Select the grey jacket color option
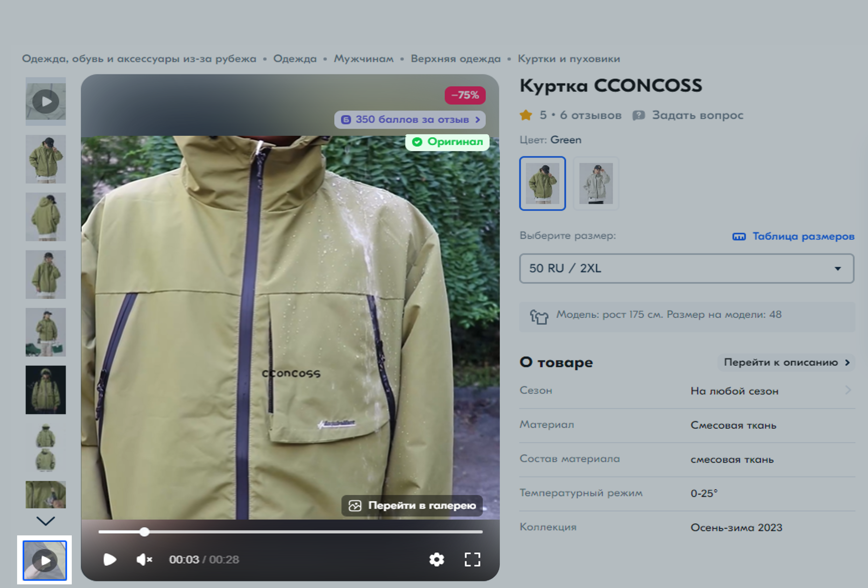868x588 pixels. 596,183
